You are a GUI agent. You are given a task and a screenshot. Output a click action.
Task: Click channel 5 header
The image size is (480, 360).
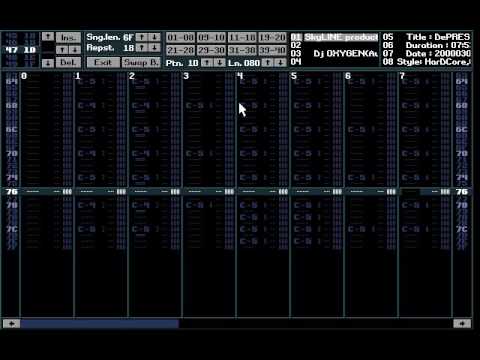pyautogui.click(x=294, y=76)
